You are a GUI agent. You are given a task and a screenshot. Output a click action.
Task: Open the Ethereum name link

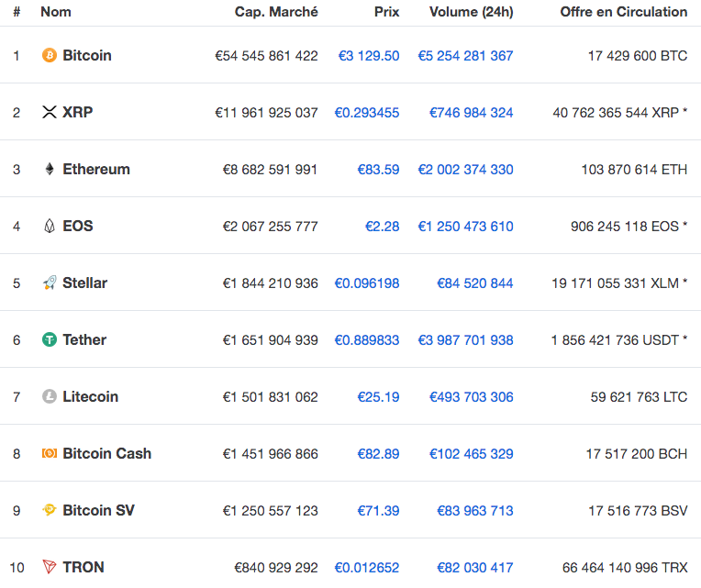[x=96, y=170]
